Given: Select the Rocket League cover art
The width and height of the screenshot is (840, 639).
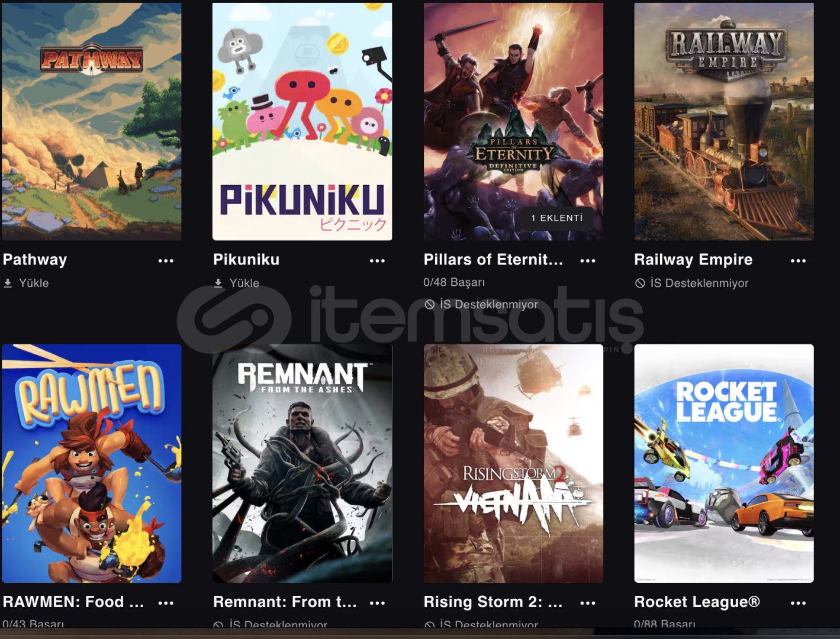Looking at the screenshot, I should [724, 463].
